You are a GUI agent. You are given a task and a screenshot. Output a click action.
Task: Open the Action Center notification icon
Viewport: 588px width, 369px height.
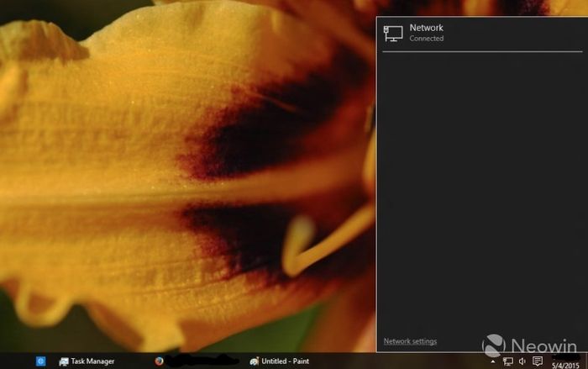[x=538, y=361]
